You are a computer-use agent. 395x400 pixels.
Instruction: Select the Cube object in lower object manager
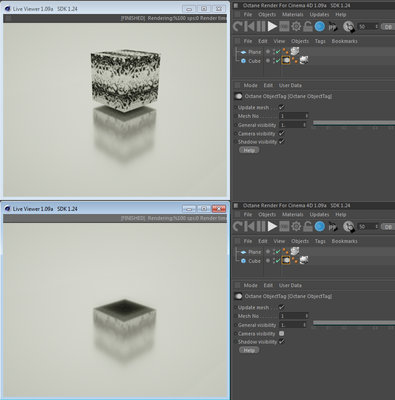click(255, 261)
